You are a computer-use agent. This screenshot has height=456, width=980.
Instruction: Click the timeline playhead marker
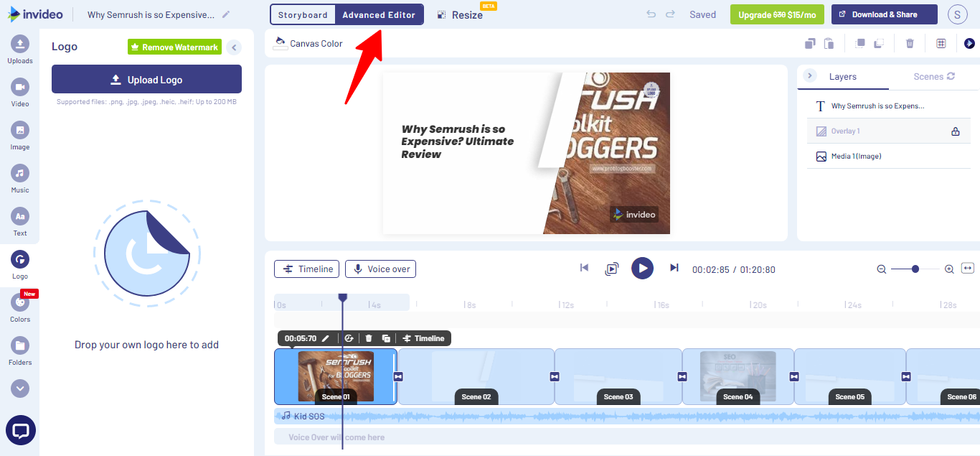(x=343, y=297)
